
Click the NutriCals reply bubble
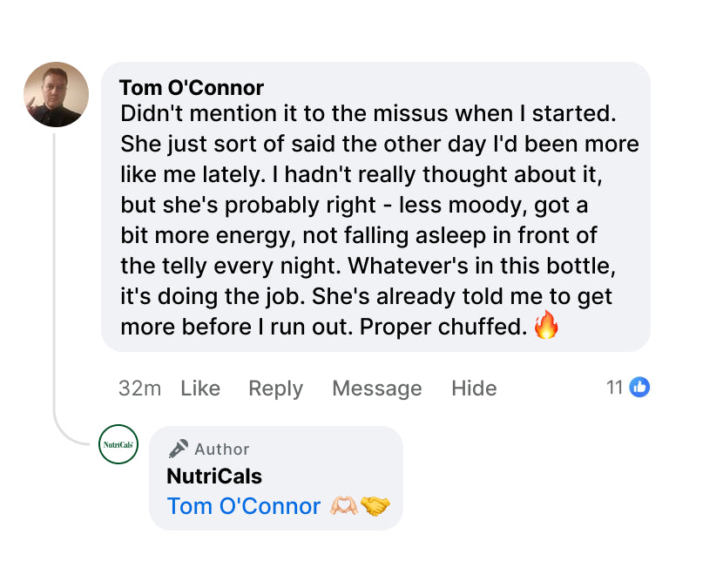click(x=276, y=478)
